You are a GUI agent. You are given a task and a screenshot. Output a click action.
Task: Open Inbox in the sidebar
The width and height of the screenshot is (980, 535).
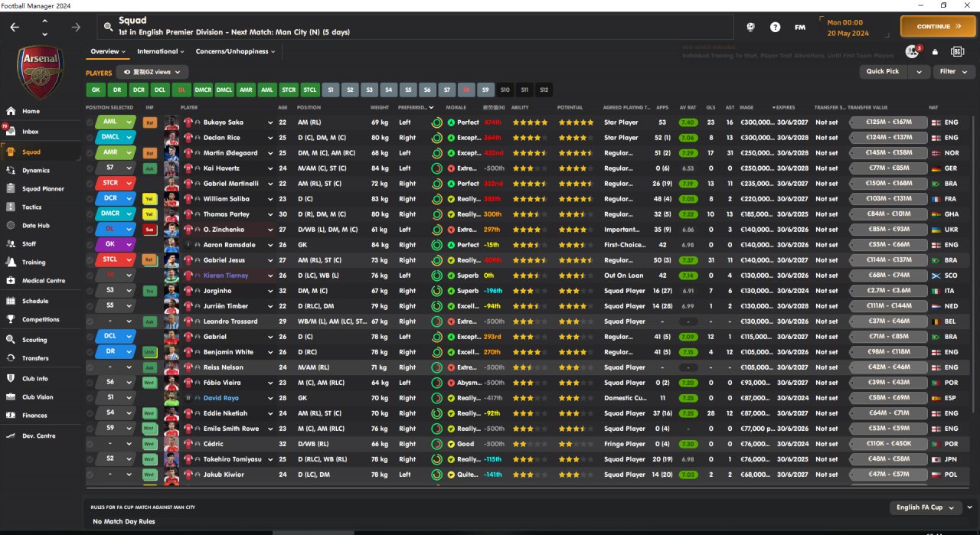[x=31, y=132]
